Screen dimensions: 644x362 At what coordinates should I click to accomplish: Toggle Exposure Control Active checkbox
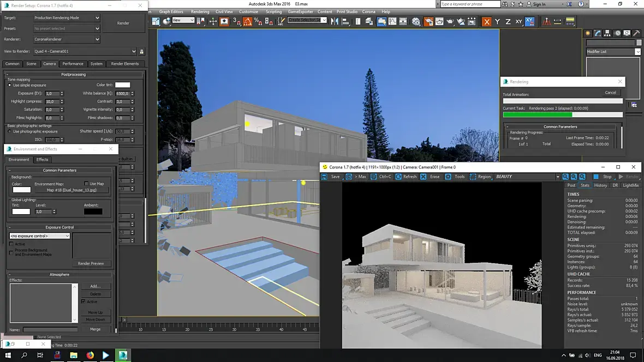click(11, 244)
